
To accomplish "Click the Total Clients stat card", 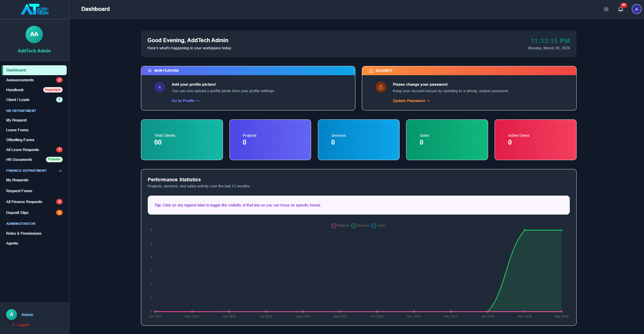I will point(182,140).
